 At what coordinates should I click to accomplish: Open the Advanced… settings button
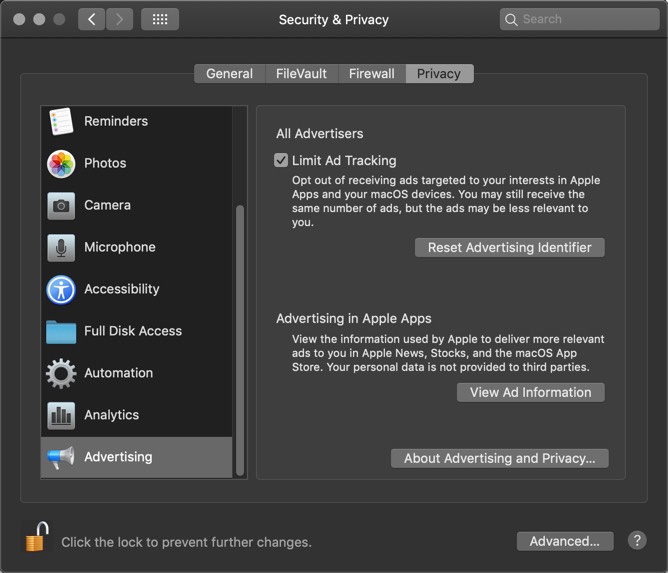click(565, 541)
